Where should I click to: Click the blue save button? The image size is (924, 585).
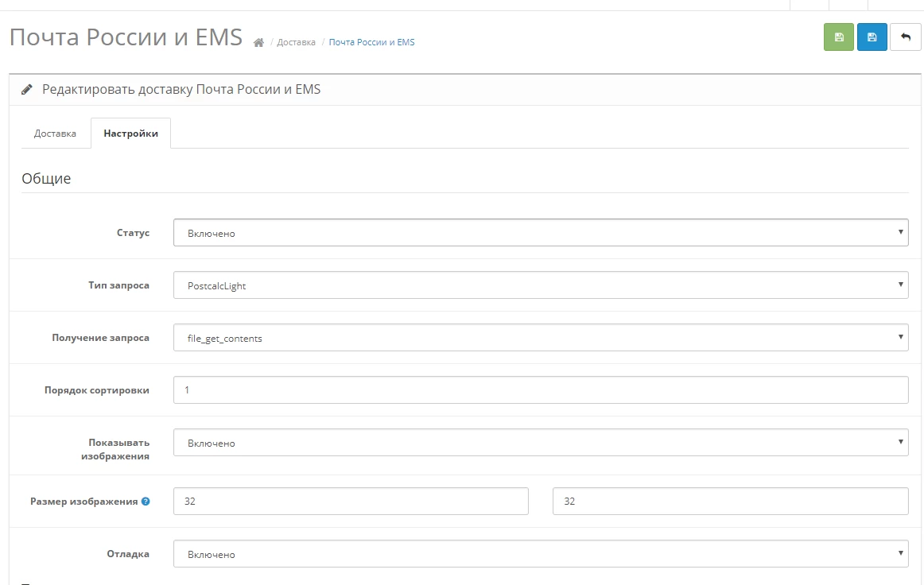(x=872, y=37)
